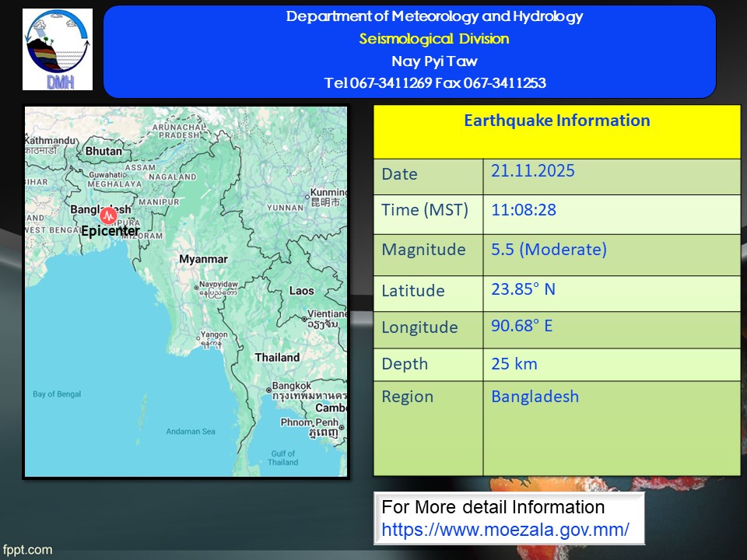Screen dimensions: 747x560
Task: Click the Region value Bangladesh in table
Action: (x=535, y=397)
